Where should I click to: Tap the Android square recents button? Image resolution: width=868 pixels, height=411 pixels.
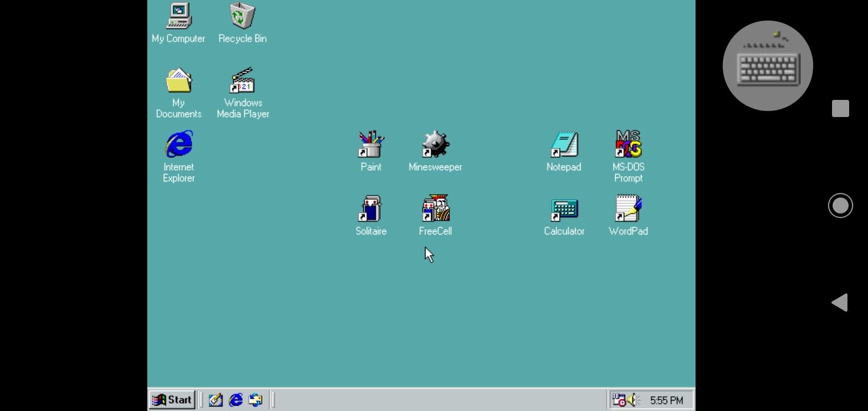point(841,108)
